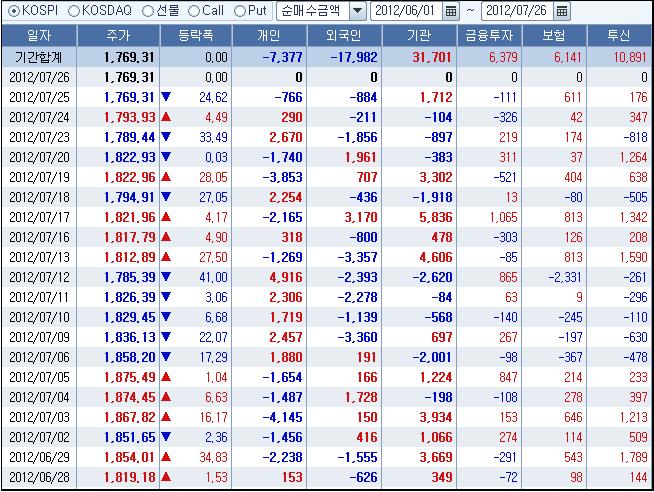Click the up arrow in the 2012/06/29 row
654x492 pixels.
point(166,457)
